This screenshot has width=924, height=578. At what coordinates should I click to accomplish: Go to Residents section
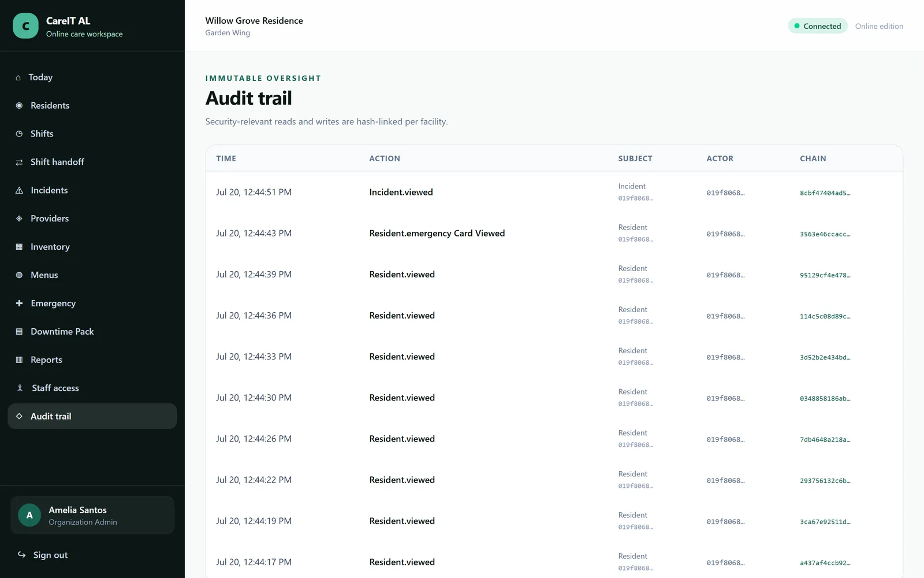pos(92,106)
